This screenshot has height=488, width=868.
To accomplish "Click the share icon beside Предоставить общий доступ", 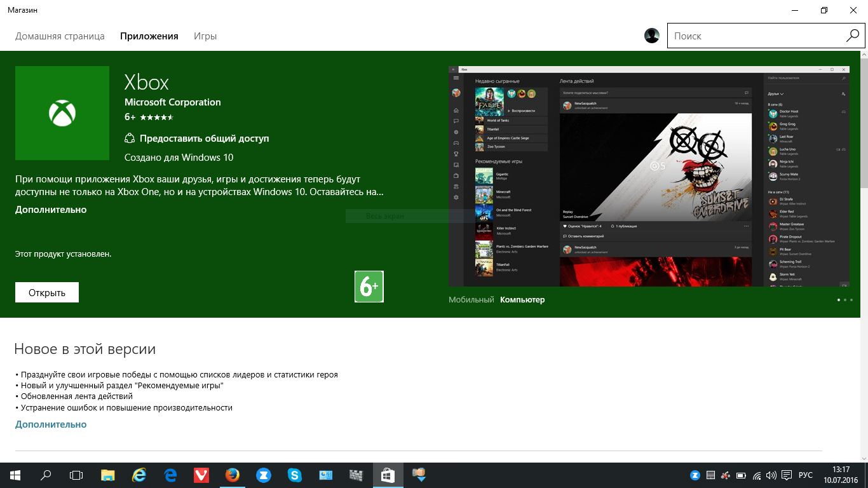I will point(130,139).
